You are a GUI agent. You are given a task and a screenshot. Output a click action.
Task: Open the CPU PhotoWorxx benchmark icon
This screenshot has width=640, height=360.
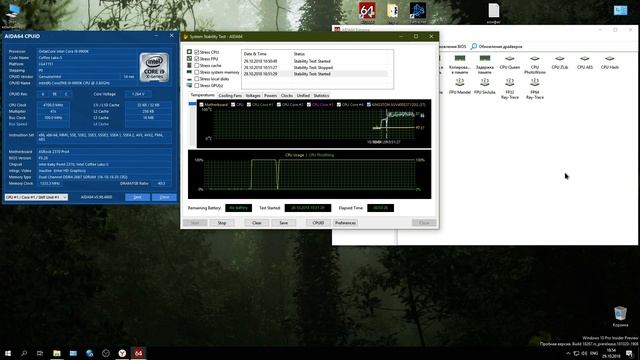[535, 58]
